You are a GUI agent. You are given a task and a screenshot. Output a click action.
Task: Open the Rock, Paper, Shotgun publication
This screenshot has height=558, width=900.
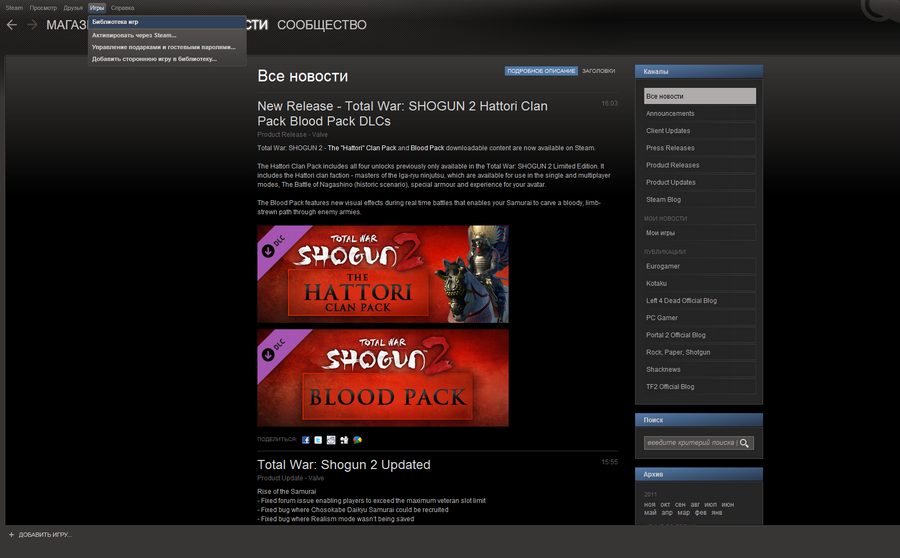[x=700, y=352]
